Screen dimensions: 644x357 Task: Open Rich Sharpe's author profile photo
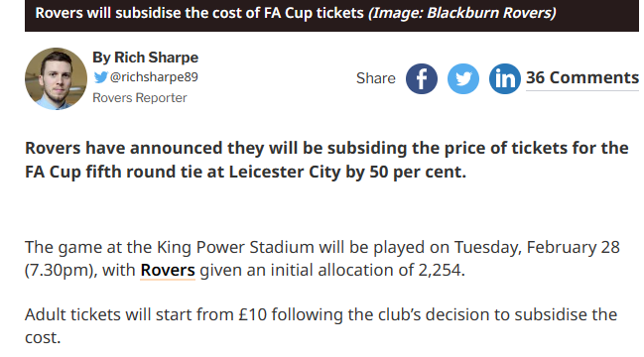[56, 78]
